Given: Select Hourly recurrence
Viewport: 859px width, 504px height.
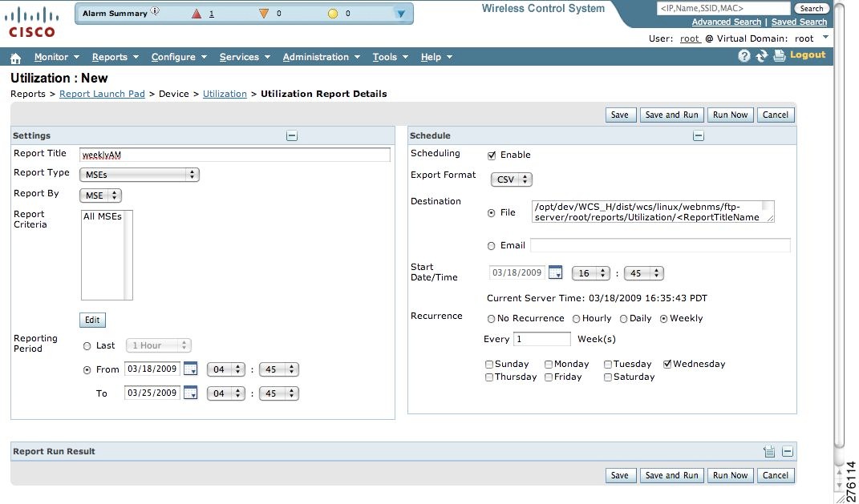Looking at the screenshot, I should [576, 319].
